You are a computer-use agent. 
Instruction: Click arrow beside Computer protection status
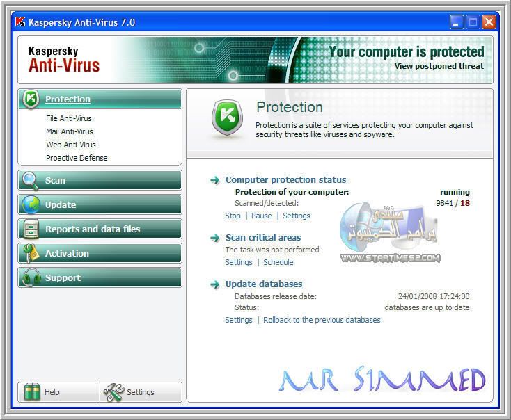[x=214, y=180]
